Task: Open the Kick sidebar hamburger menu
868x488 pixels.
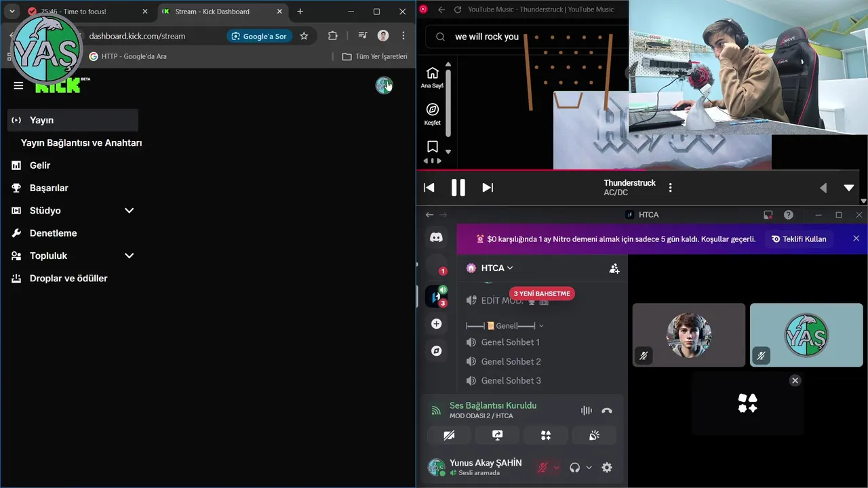Action: 18,85
